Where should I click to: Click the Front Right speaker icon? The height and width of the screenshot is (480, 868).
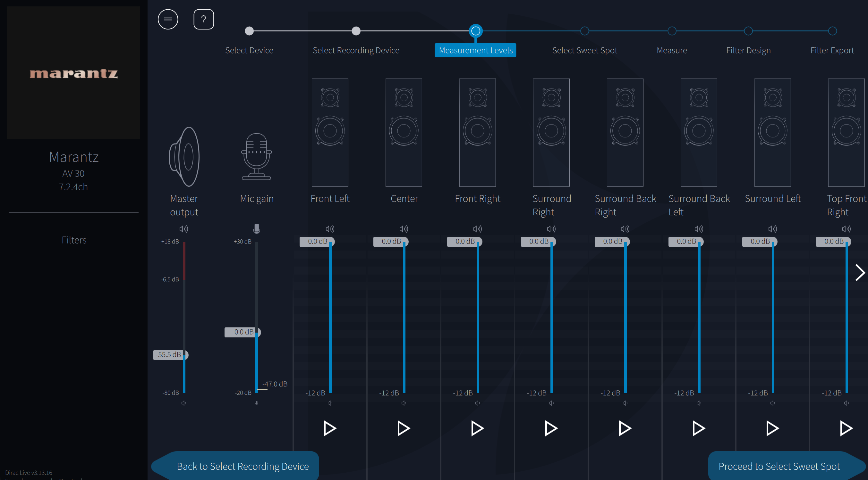tap(477, 132)
